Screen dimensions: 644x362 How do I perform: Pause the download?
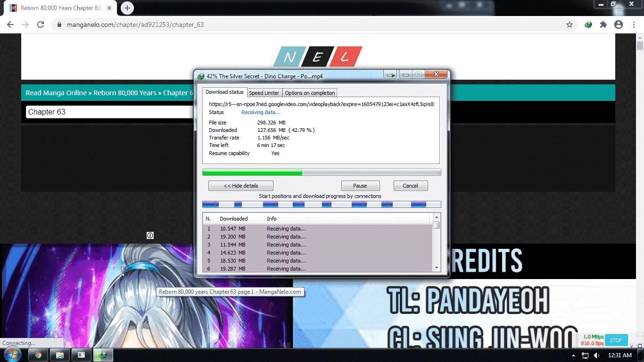[360, 186]
